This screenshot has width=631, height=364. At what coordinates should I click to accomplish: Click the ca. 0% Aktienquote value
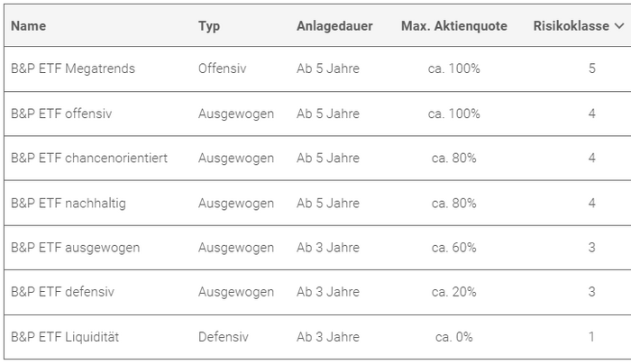click(453, 337)
